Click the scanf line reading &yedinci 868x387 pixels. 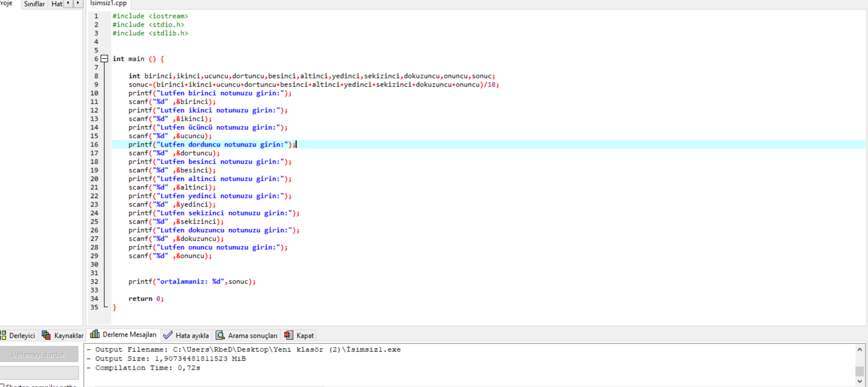pos(172,205)
